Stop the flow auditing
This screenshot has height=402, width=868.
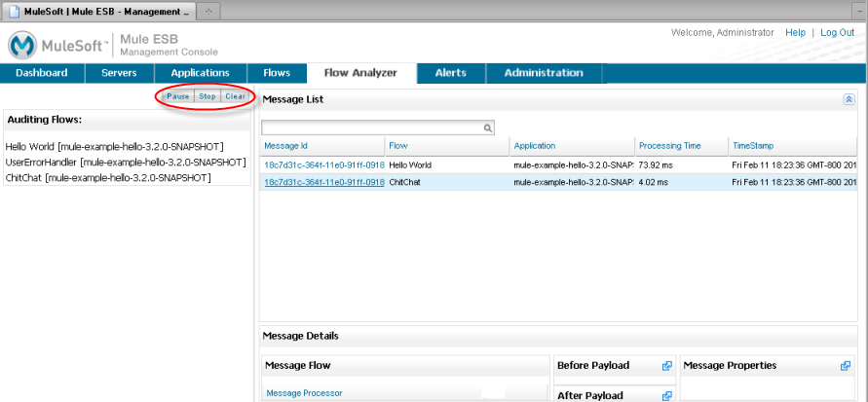pos(208,97)
